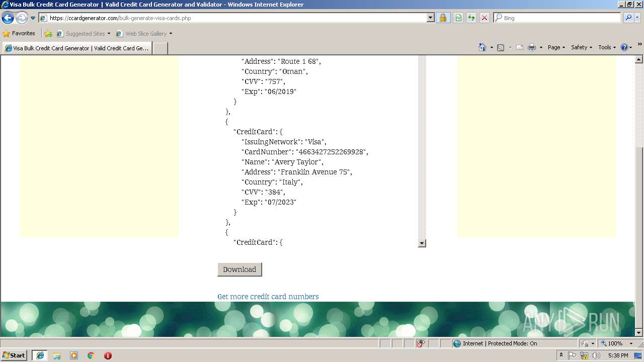The image size is (644, 362).
Task: Click the Stop loading X icon
Action: [x=485, y=18]
